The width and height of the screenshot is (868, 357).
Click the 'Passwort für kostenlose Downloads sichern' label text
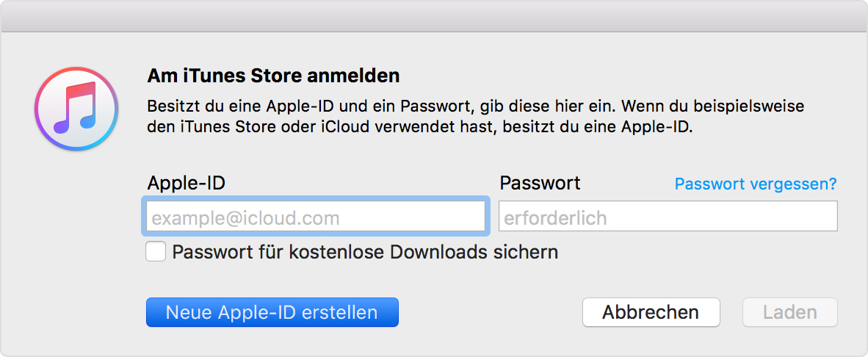[366, 252]
